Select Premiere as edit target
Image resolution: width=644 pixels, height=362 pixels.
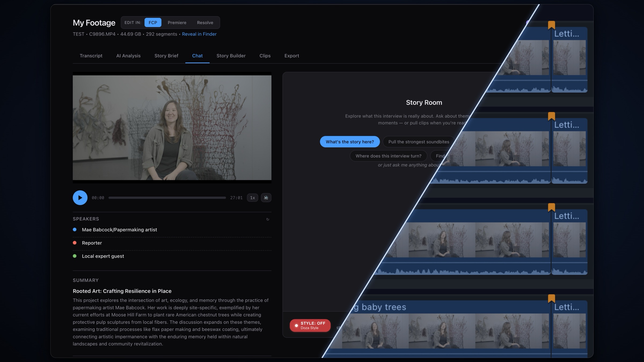(x=177, y=23)
